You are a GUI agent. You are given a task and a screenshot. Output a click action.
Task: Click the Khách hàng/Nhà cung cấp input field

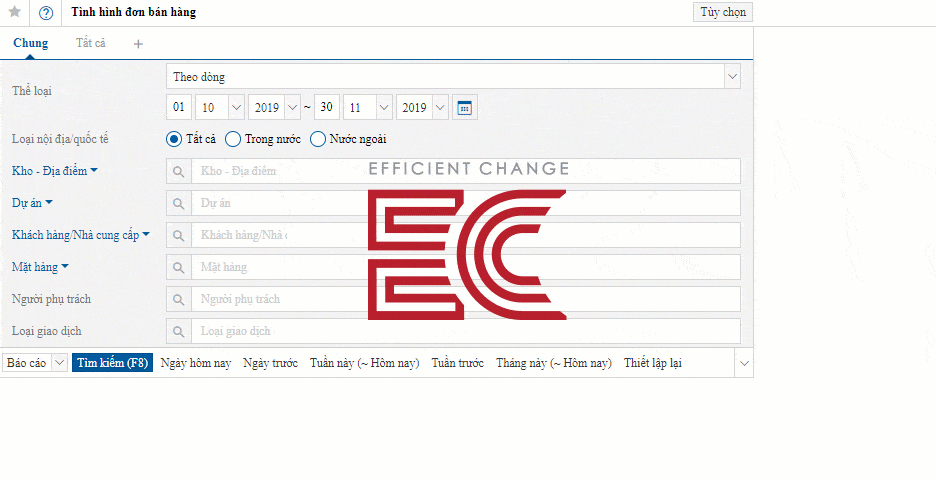click(x=466, y=235)
